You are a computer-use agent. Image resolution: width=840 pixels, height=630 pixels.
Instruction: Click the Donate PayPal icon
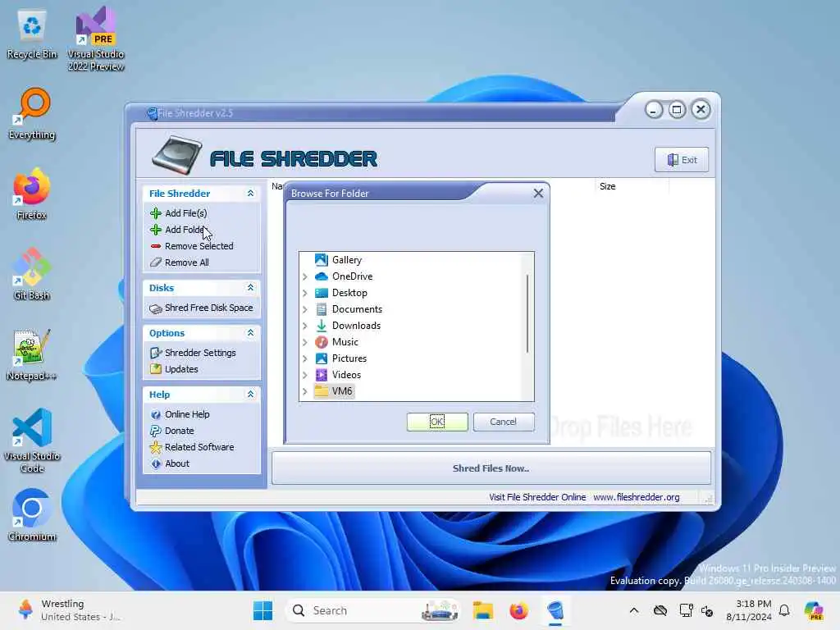[156, 431]
